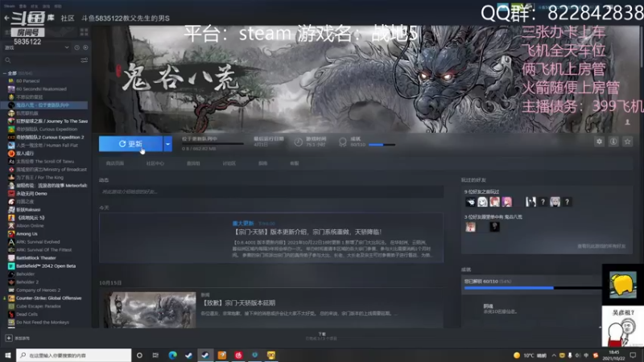
Task: Open the Windows Start menu
Action: pyautogui.click(x=8, y=355)
